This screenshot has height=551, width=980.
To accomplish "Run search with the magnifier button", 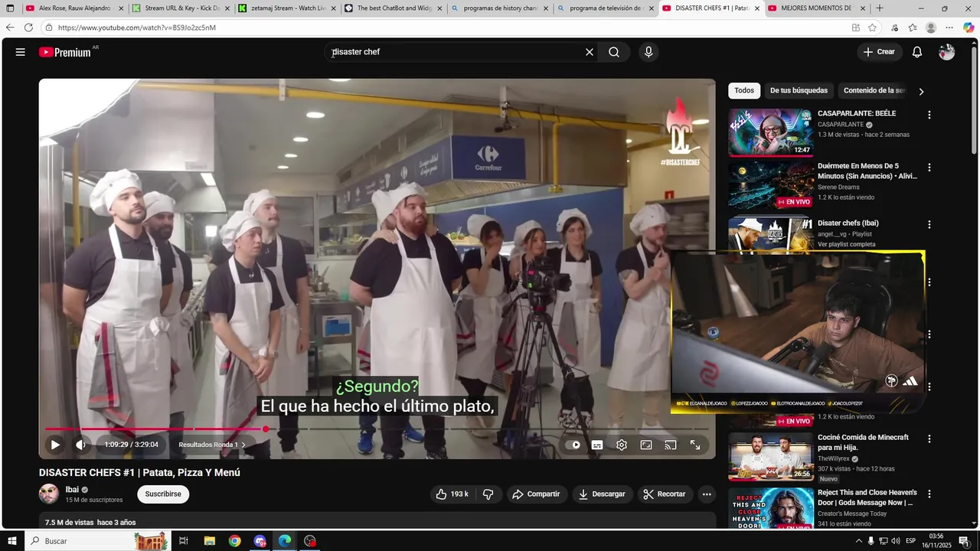I will pos(614,52).
